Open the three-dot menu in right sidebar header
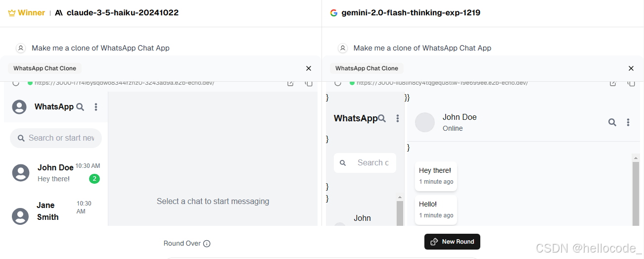 point(398,118)
